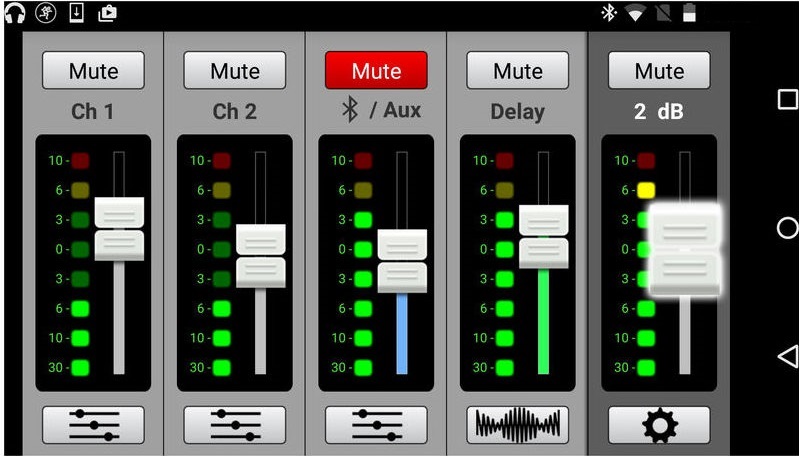The image size is (799, 456).
Task: Open master settings gear icon
Action: pos(659,425)
